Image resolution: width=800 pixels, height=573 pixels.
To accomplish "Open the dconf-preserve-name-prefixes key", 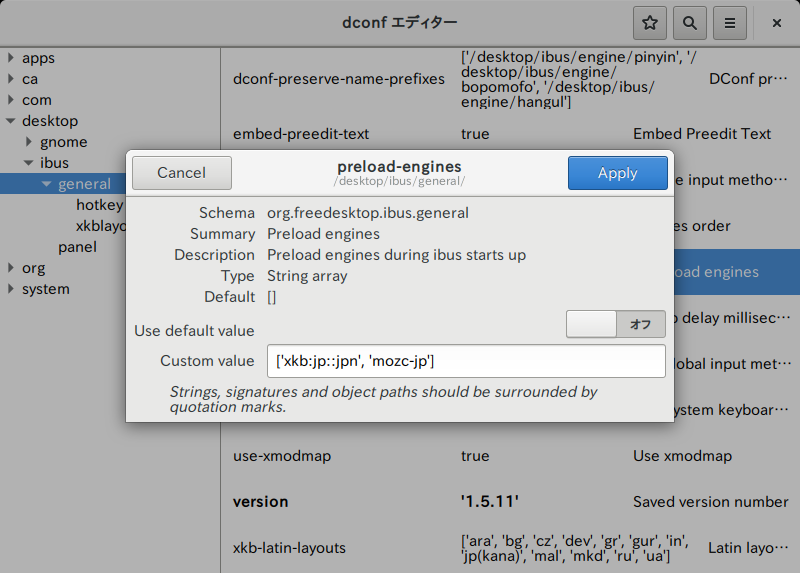I will 339,79.
